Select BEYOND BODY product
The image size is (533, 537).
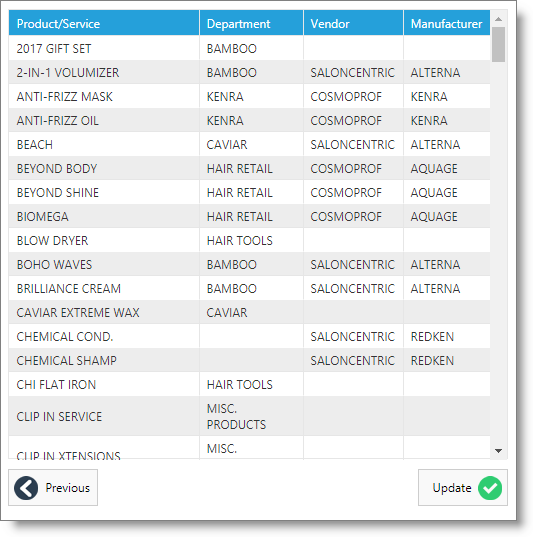(x=57, y=168)
